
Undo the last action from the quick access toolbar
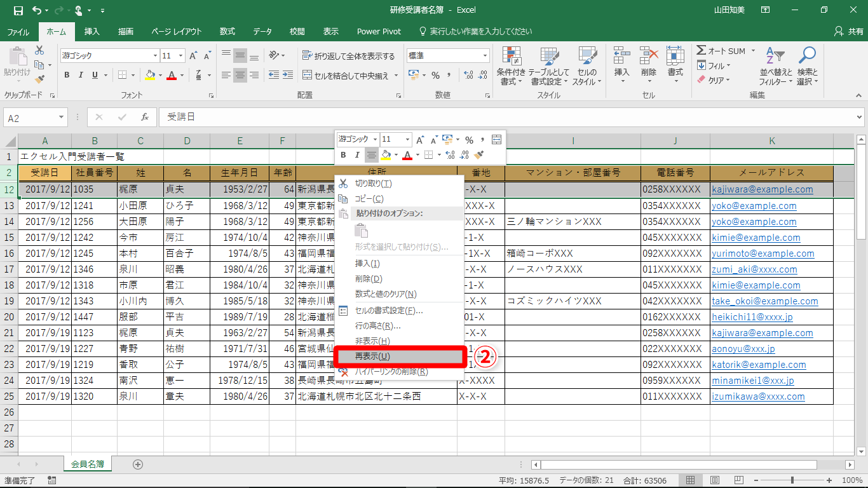click(37, 10)
